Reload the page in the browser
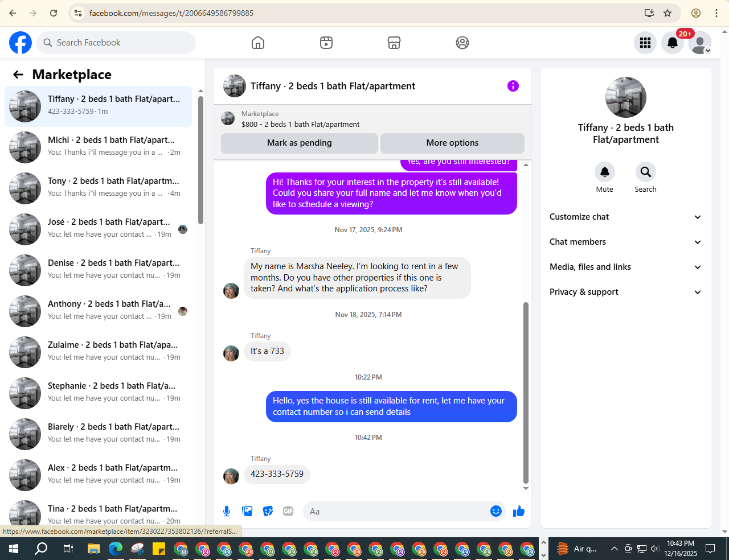 [x=54, y=13]
